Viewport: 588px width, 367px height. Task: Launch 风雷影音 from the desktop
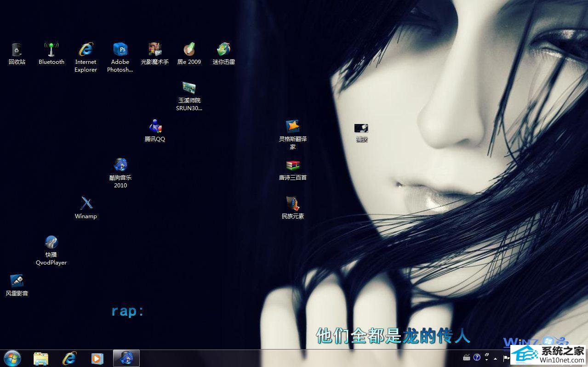click(17, 285)
